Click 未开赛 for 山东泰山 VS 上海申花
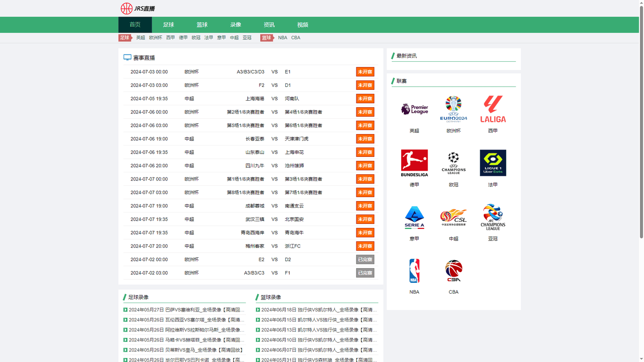Image resolution: width=644 pixels, height=362 pixels. pyautogui.click(x=365, y=152)
